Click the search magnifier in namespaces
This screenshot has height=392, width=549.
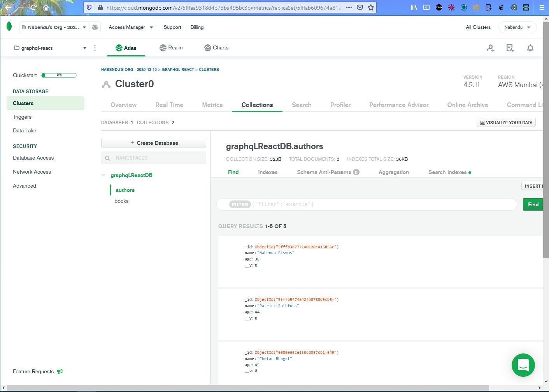click(x=108, y=158)
